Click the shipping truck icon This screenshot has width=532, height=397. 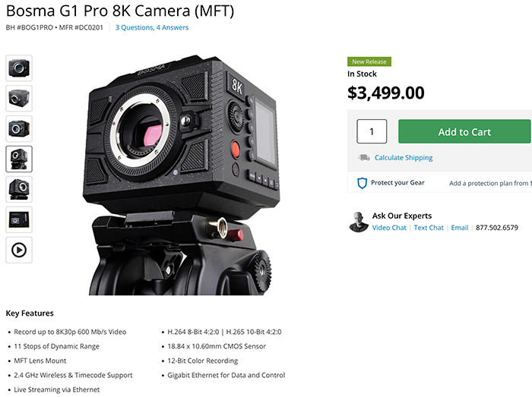tap(364, 158)
